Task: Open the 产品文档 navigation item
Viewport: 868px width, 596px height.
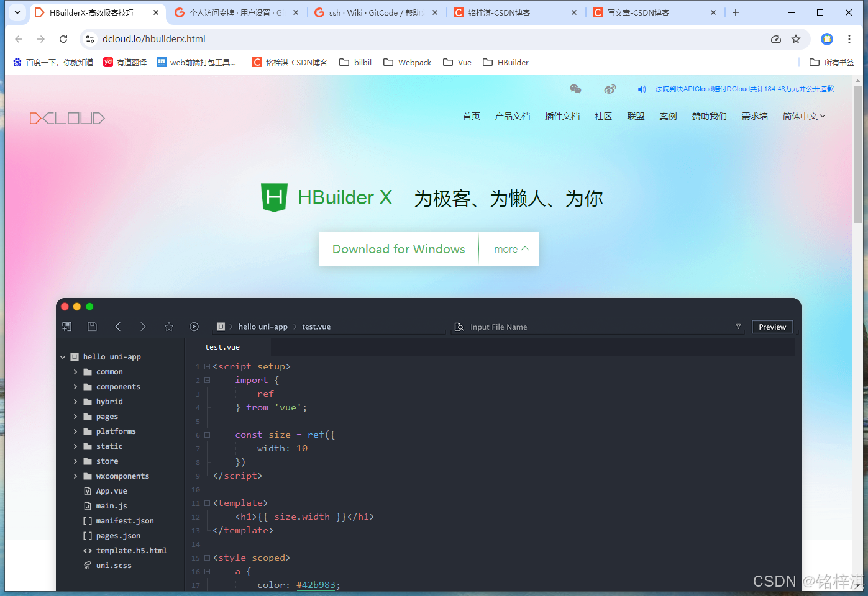Action: coord(513,116)
